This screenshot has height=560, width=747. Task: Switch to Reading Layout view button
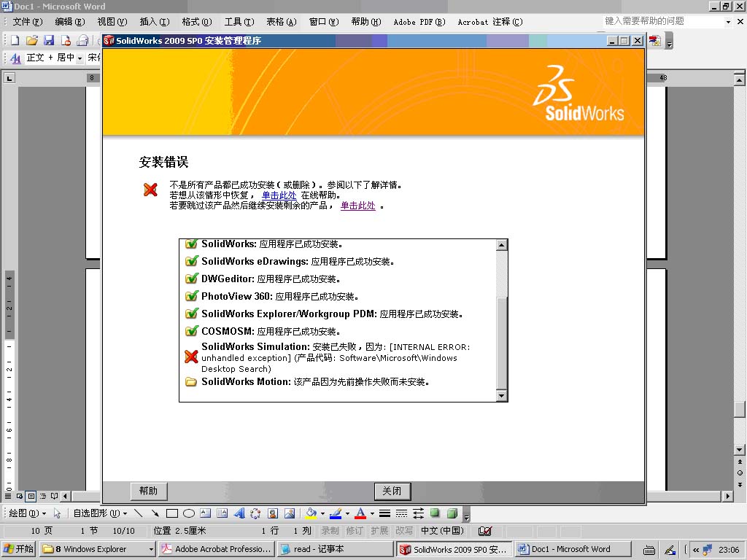click(54, 496)
